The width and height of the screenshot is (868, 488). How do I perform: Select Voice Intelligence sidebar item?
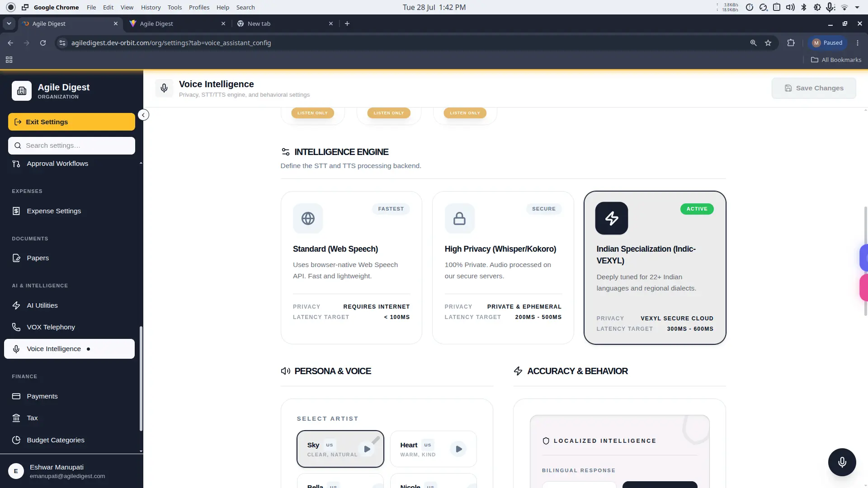(69, 349)
